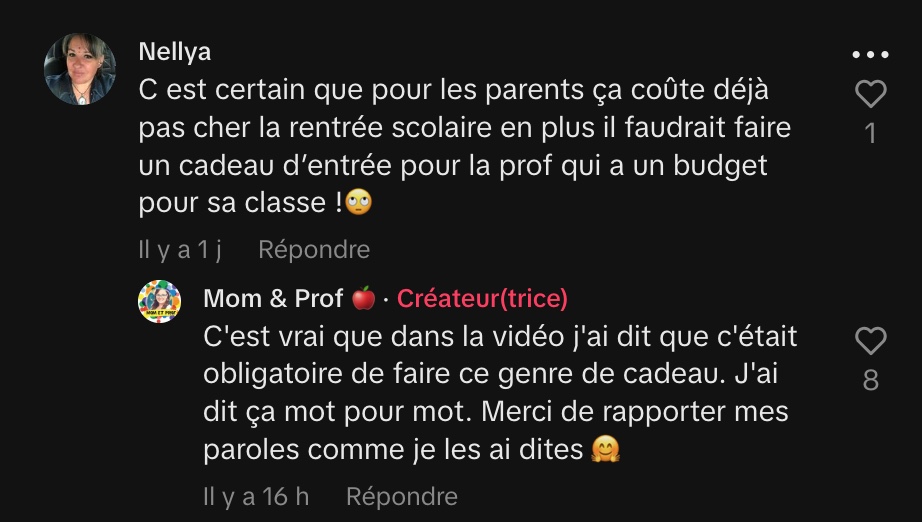The height and width of the screenshot is (522, 922).
Task: Open Nellya's profile picture
Action: coord(80,69)
